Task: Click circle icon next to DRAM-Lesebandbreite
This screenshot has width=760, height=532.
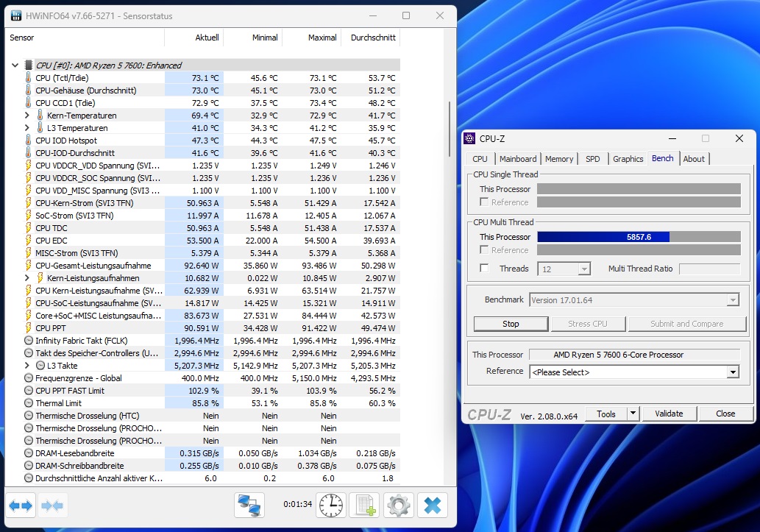Action: click(29, 453)
